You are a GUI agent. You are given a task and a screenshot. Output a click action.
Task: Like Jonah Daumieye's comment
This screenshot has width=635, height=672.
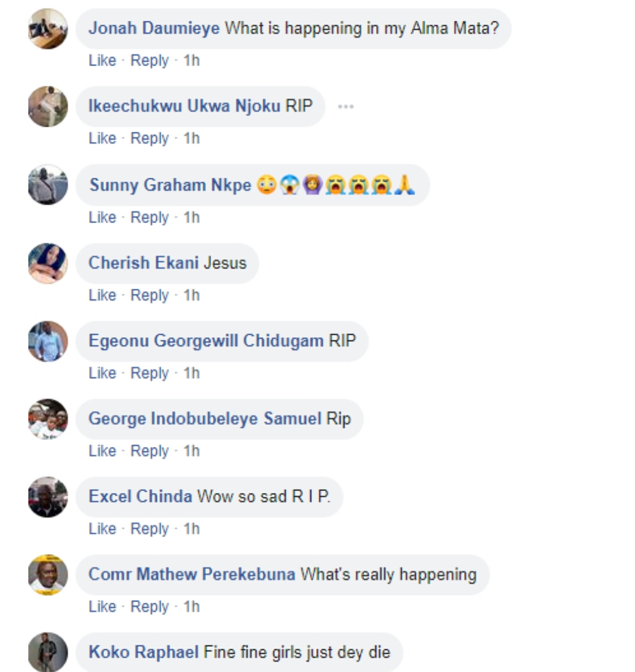[x=102, y=61]
